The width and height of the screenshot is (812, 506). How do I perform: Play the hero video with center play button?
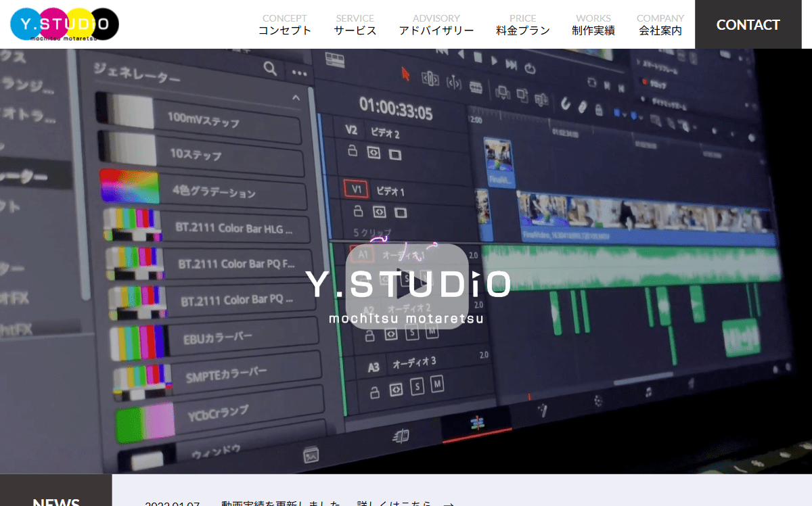click(407, 286)
